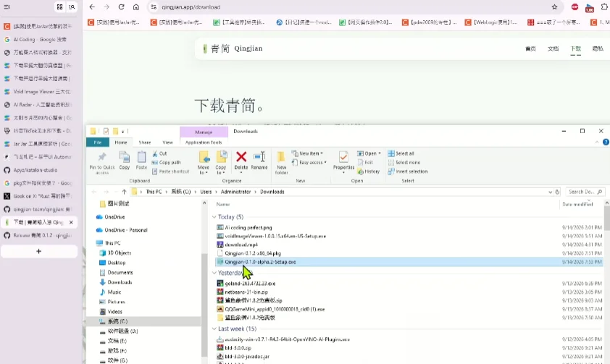This screenshot has width=610, height=364.
Task: Switch to the Share ribbon tab
Action: coord(145,142)
